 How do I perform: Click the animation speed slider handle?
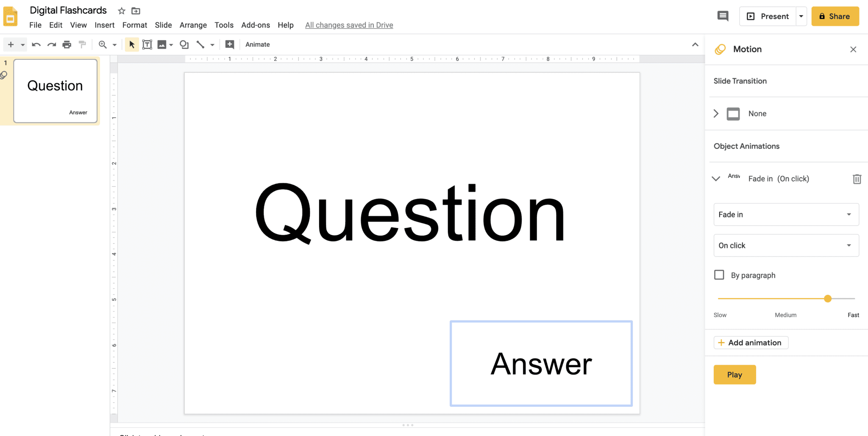coord(828,299)
